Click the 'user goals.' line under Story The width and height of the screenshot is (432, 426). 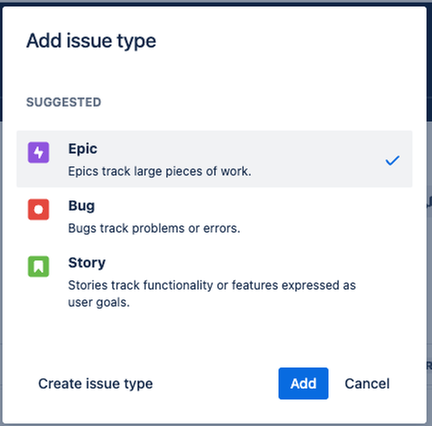pos(99,302)
